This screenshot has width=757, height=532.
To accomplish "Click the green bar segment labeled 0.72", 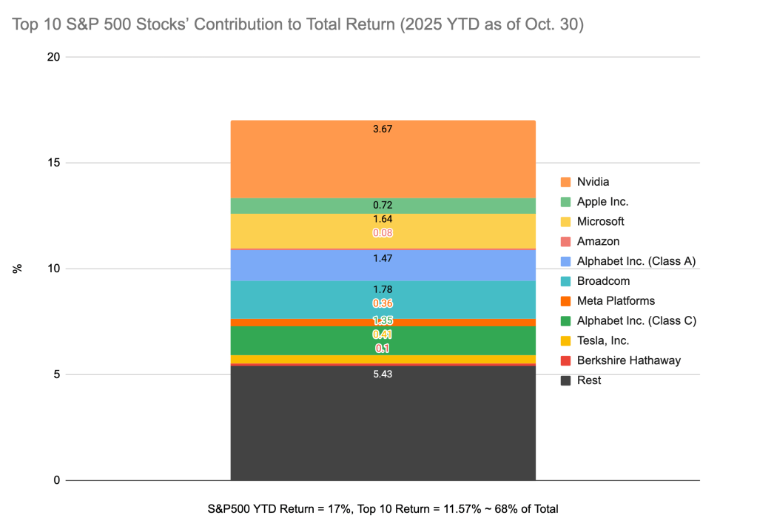I will coord(383,206).
